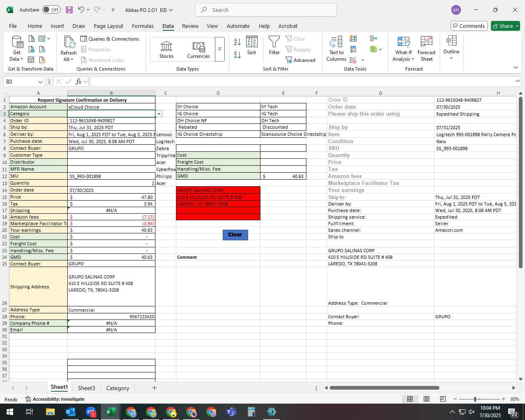Image resolution: width=525 pixels, height=420 pixels.
Task: Click zoom out minus button
Action: point(455,399)
